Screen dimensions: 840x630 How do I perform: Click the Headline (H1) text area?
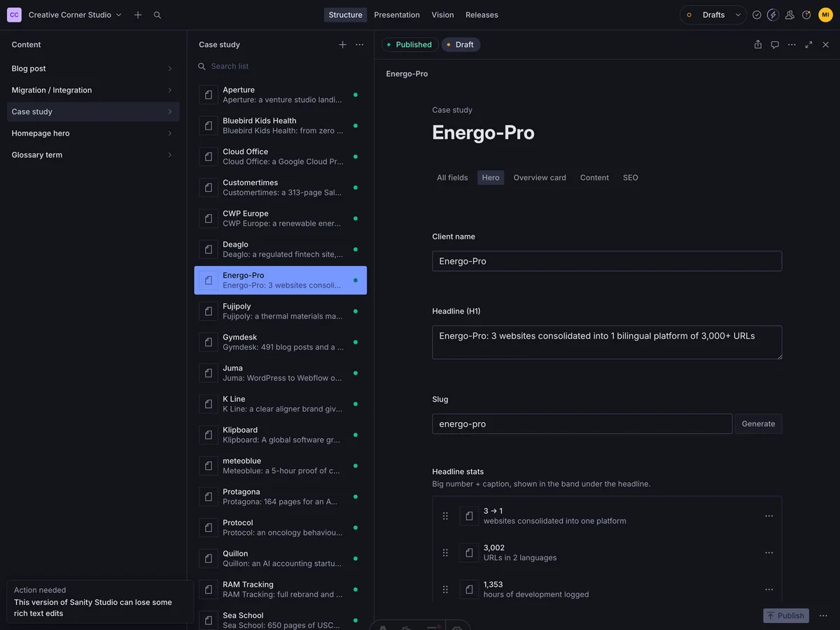tap(607, 342)
